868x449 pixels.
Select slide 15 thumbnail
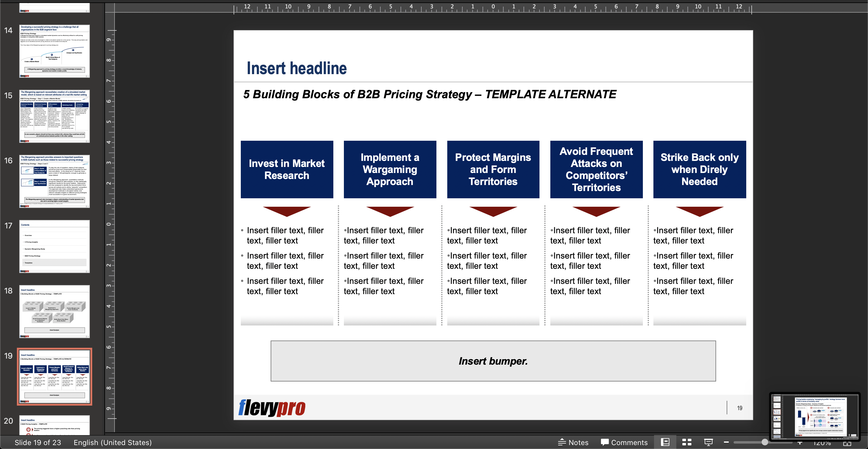pyautogui.click(x=54, y=116)
